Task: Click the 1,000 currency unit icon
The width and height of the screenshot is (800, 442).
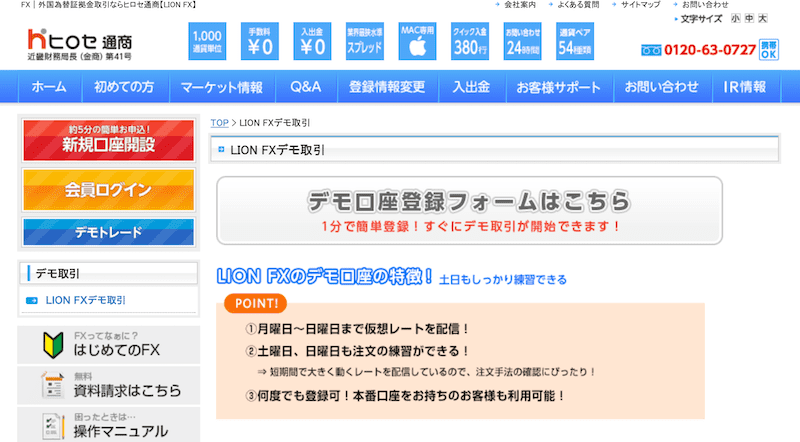Action: point(207,41)
